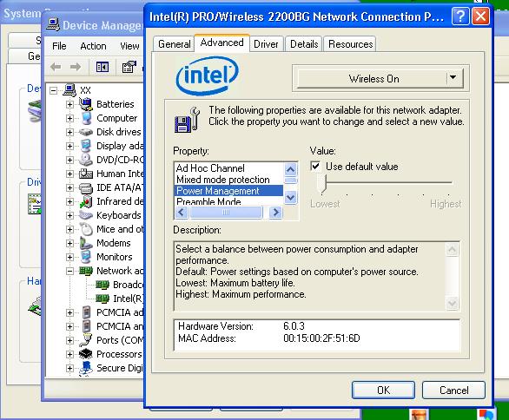509x420 pixels.
Task: Click the XX computer root icon
Action: (69, 90)
